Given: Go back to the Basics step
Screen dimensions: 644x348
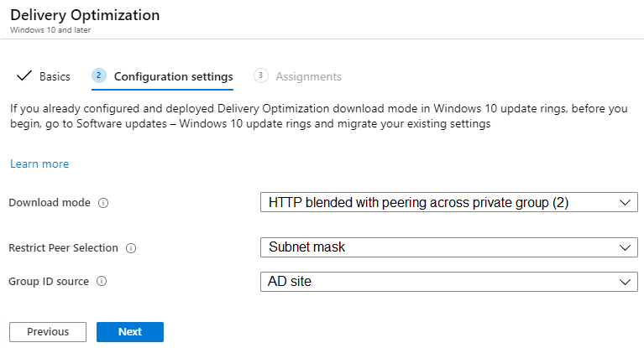Looking at the screenshot, I should click(x=55, y=76).
